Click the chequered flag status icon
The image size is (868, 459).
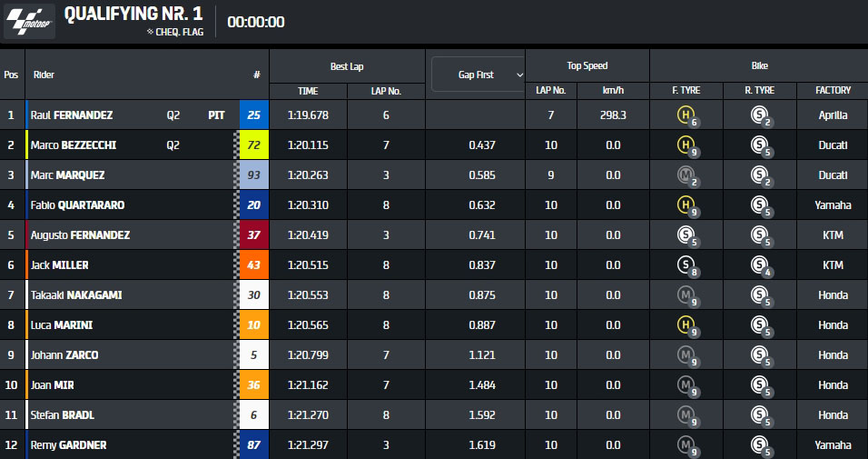(x=150, y=32)
